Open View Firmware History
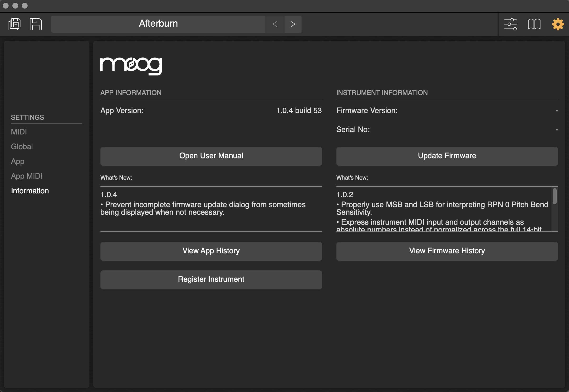 (447, 251)
